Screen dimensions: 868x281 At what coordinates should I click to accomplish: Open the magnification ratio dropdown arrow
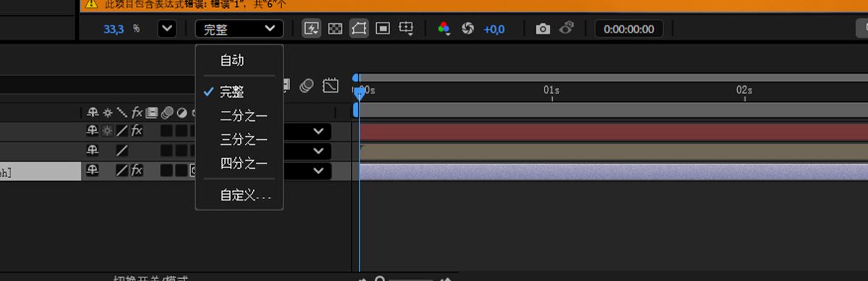click(x=167, y=29)
